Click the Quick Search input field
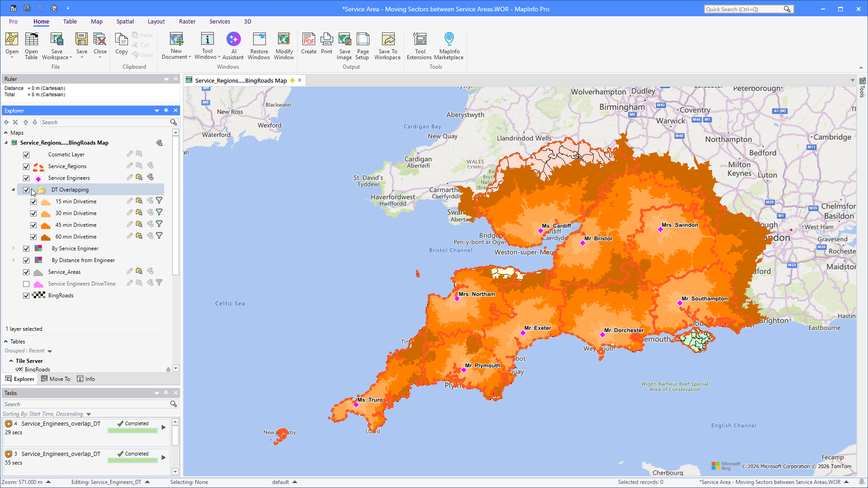The height and width of the screenshot is (488, 868). point(744,9)
